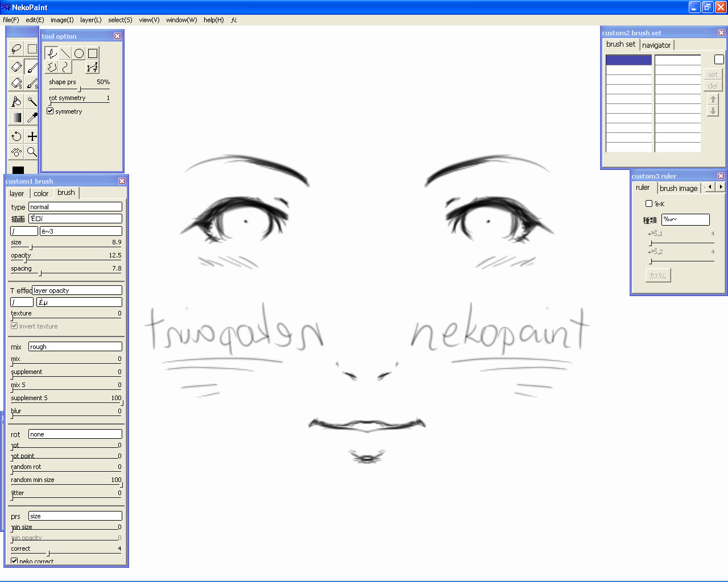Select the Eraser S sub-tool
This screenshot has width=728, height=582.
pos(16,83)
